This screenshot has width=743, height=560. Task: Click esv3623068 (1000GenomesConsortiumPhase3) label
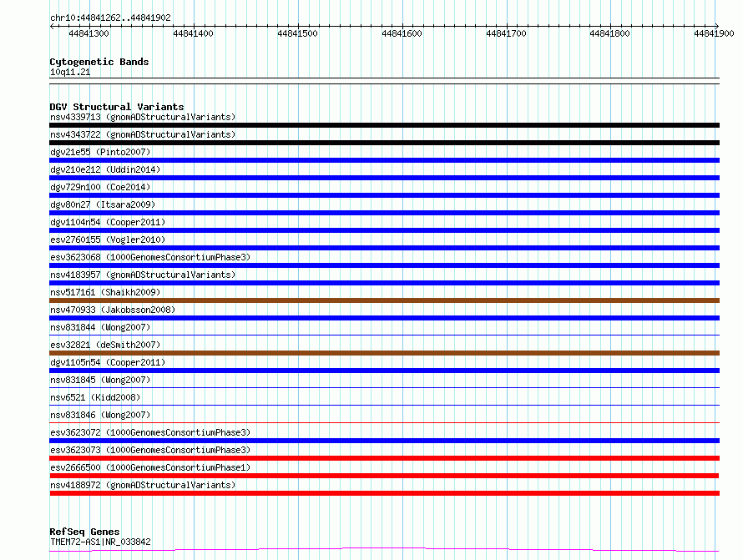[150, 257]
